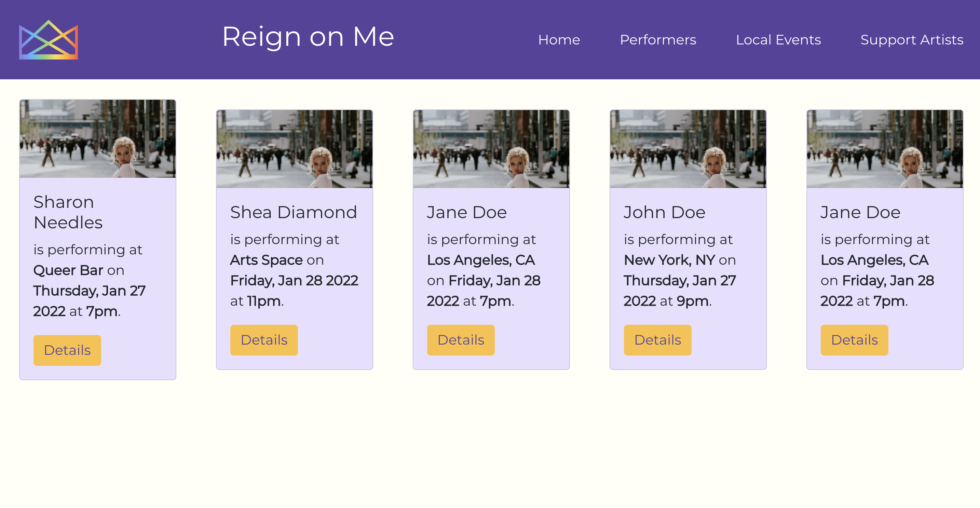Click the photo on Shea Diamond's card
The image size is (980, 508).
[295, 149]
